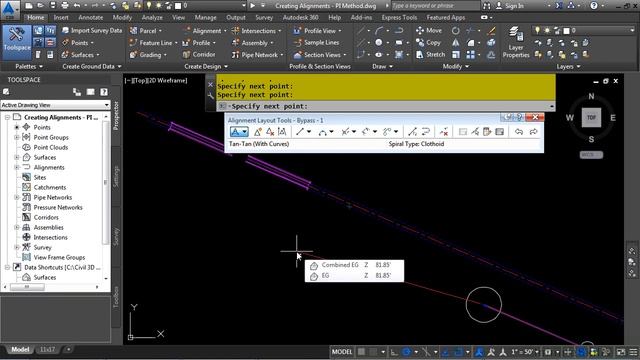Open status bar customization menu icon
The width and height of the screenshot is (640, 360).
pyautogui.click(x=633, y=352)
